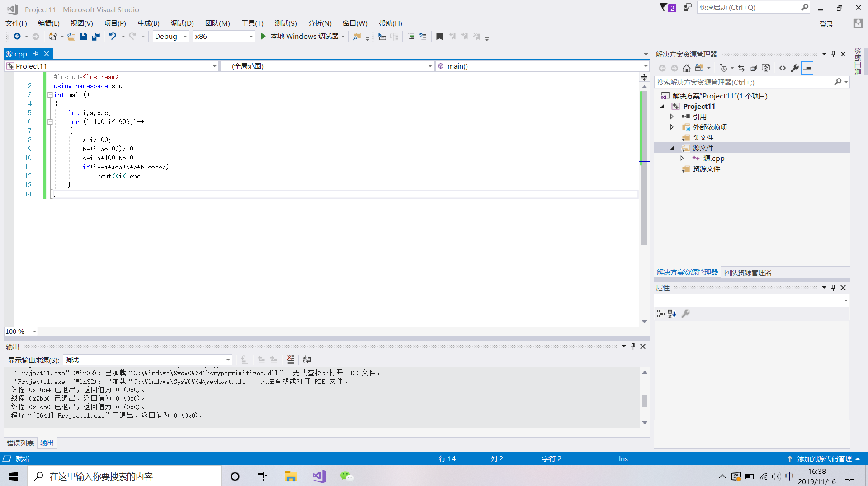Open the Windows Start menu
Image resolution: width=868 pixels, height=486 pixels.
coord(14,476)
